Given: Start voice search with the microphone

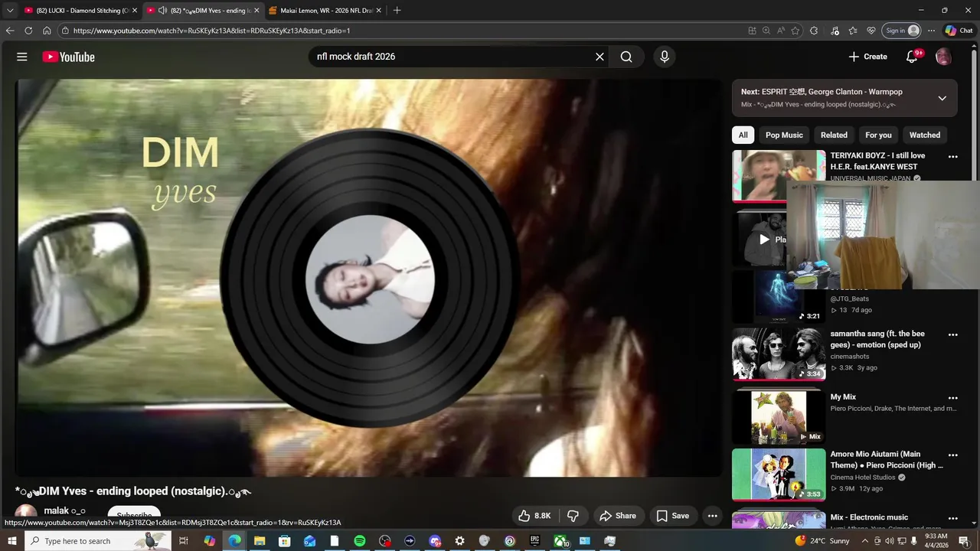Looking at the screenshot, I should 664,57.
